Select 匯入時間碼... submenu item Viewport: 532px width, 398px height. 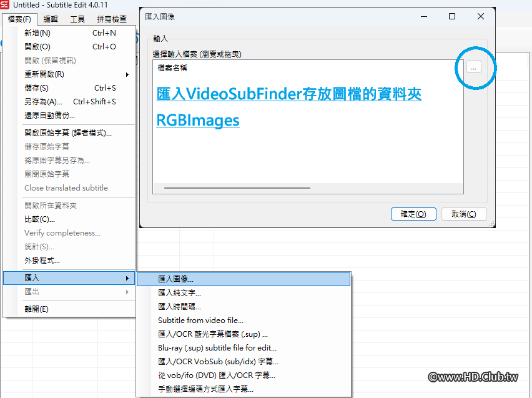[x=244, y=307]
